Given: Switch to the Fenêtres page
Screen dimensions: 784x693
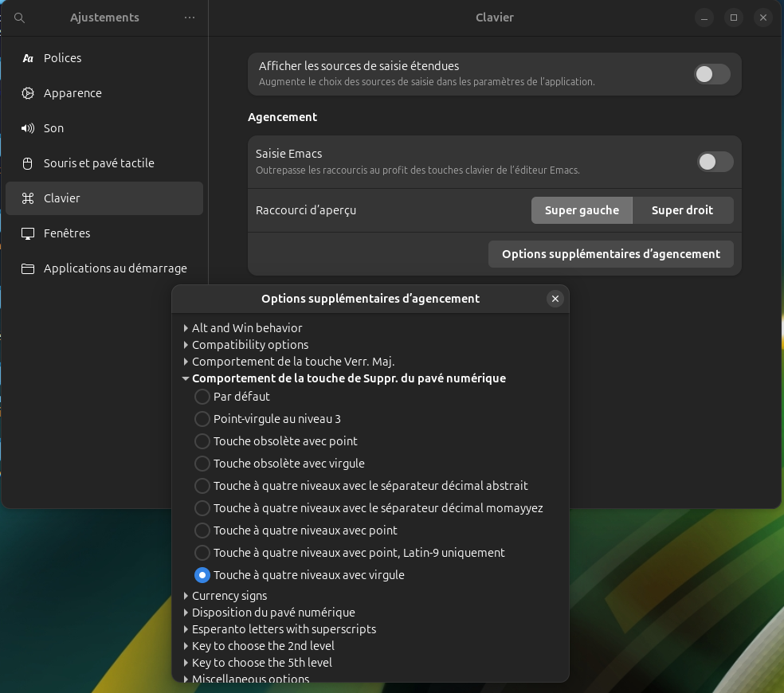Looking at the screenshot, I should [x=104, y=233].
